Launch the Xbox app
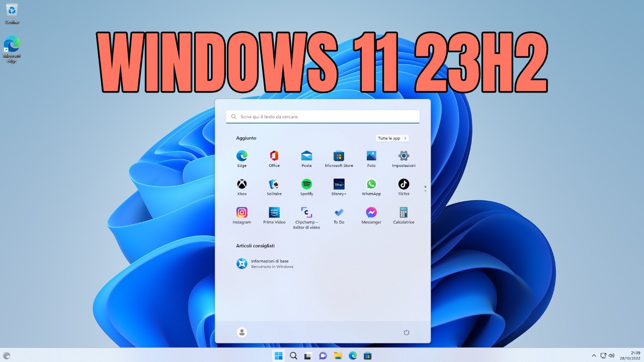The height and width of the screenshot is (362, 644). [x=242, y=187]
